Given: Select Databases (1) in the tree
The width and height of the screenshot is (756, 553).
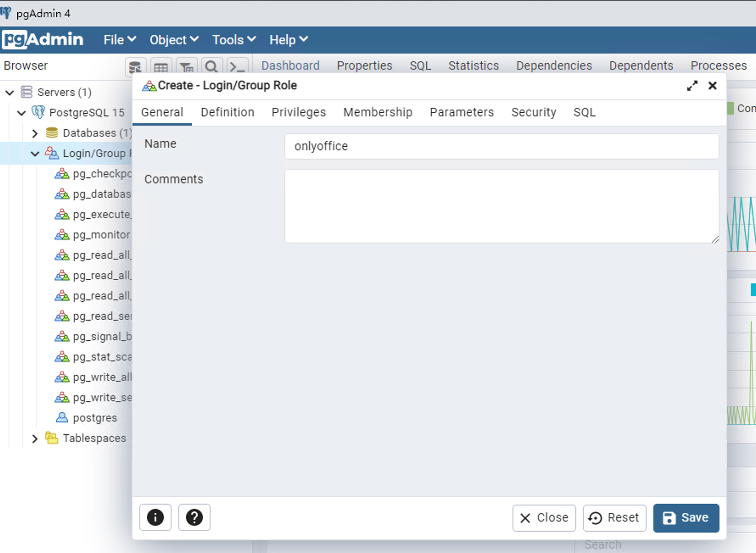Looking at the screenshot, I should (97, 133).
